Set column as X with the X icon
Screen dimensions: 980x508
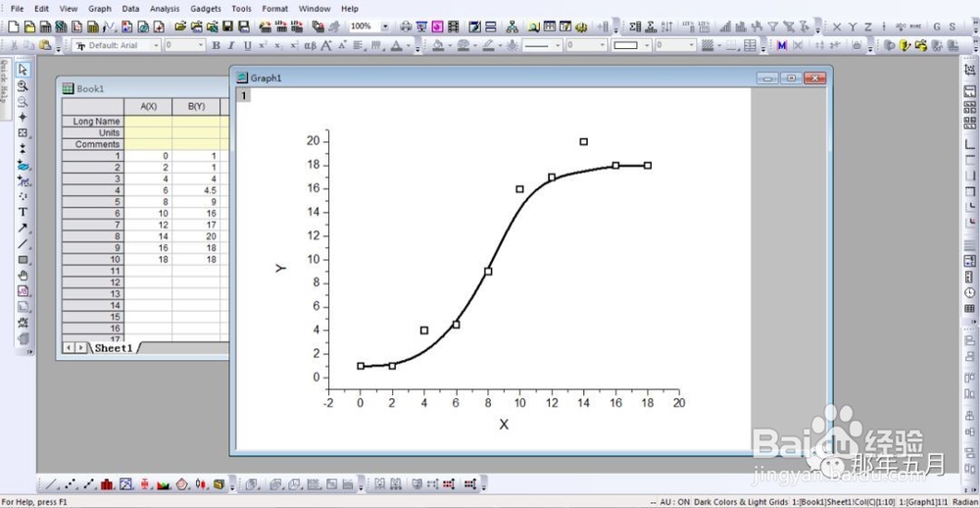[837, 26]
